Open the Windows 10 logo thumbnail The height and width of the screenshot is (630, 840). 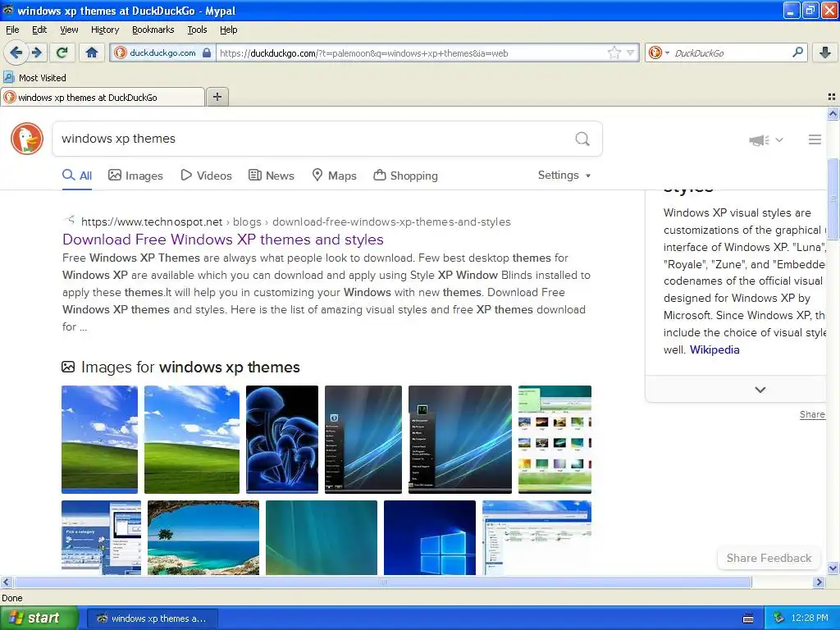430,537
